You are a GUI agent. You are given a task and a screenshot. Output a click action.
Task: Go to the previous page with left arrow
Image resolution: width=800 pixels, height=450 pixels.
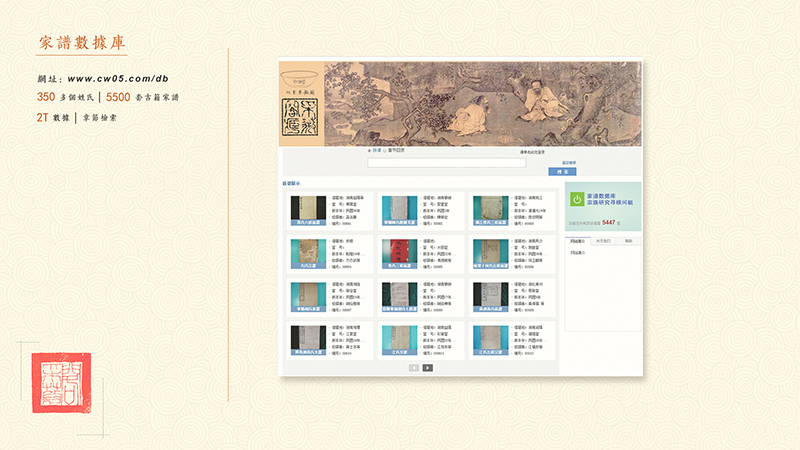click(x=414, y=368)
